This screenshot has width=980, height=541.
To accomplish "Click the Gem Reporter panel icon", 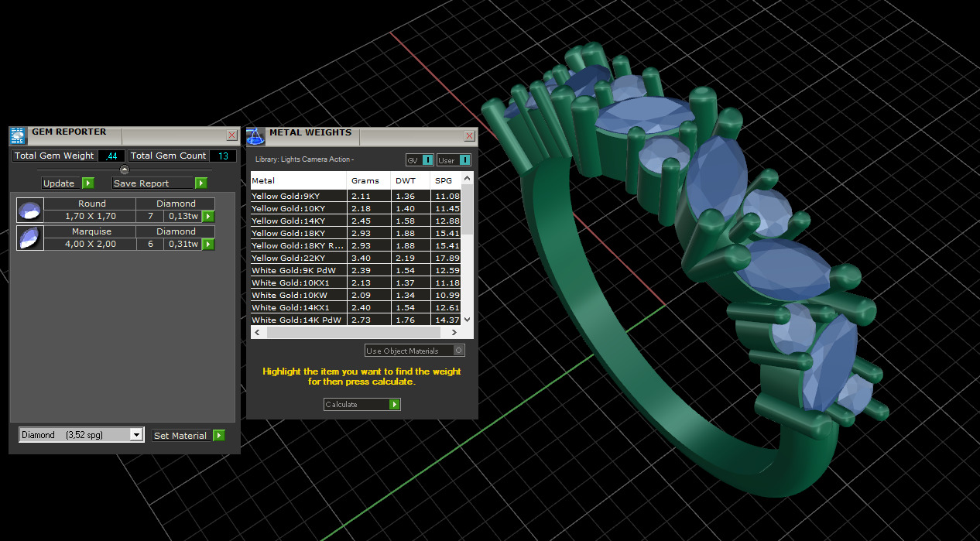I will (18, 136).
